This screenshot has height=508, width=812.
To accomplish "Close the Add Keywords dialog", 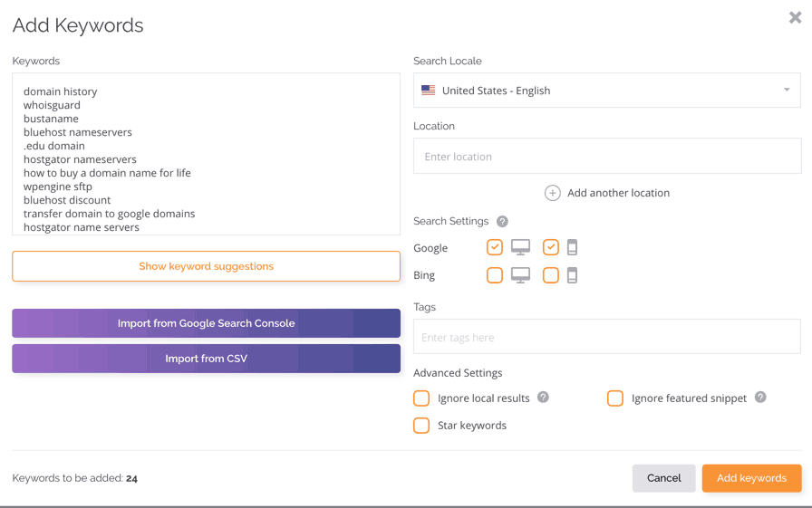I will tap(795, 18).
